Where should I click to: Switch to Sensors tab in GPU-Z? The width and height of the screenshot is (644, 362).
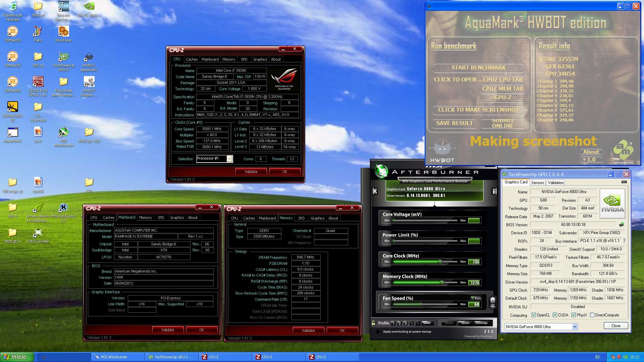(537, 182)
